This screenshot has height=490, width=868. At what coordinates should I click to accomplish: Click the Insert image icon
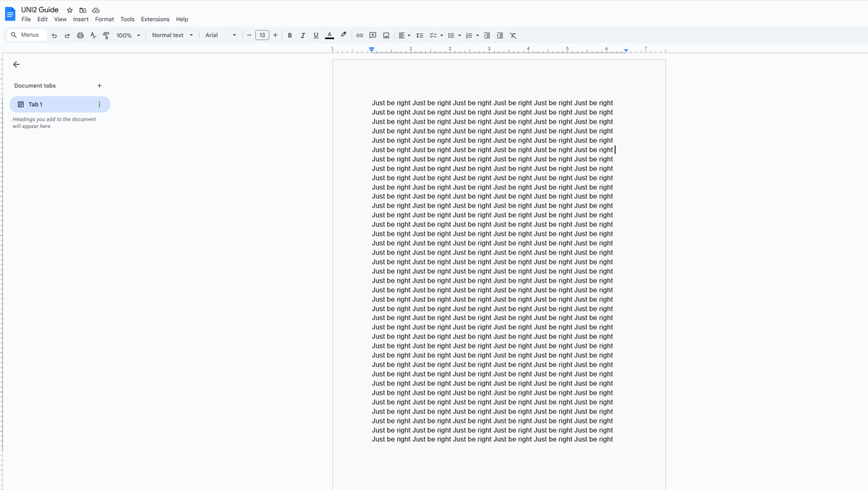pyautogui.click(x=386, y=35)
